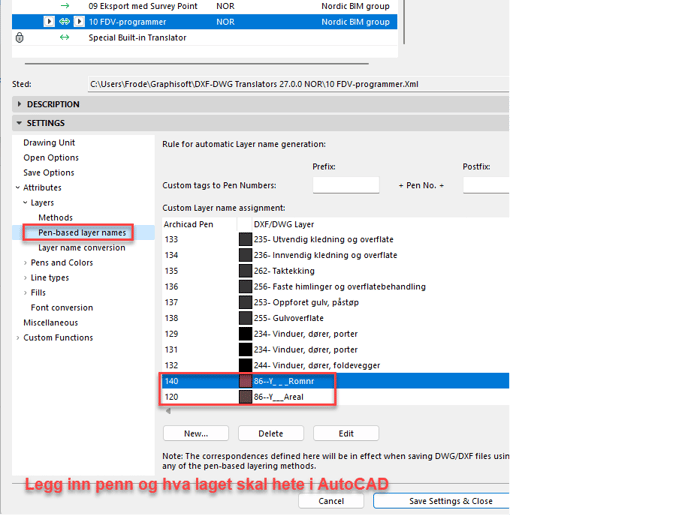Click the Postfix input field

(486, 185)
